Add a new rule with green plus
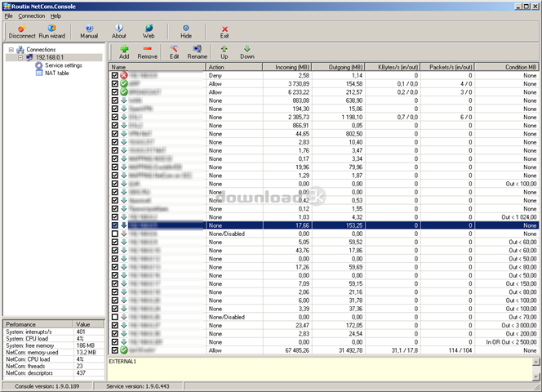 click(124, 49)
